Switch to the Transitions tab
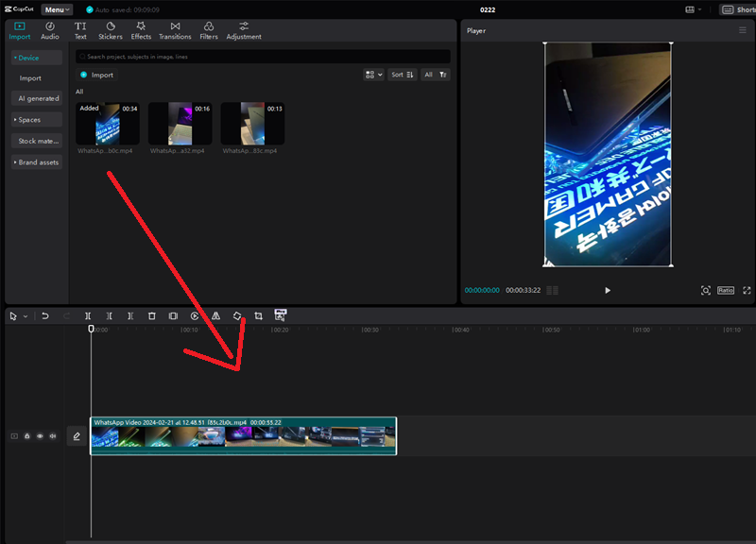 point(175,30)
